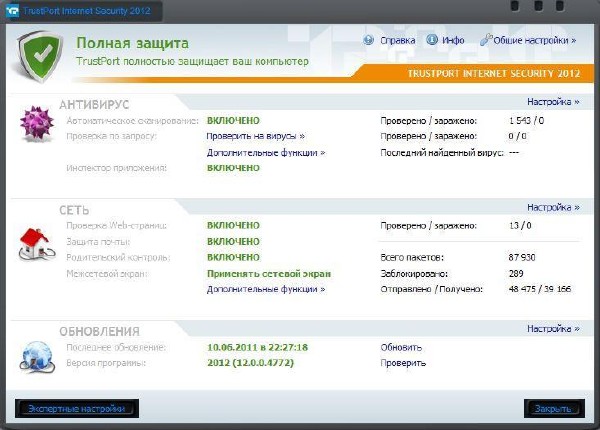Click the globe Updates section icon
This screenshot has width=600, height=430.
point(38,353)
